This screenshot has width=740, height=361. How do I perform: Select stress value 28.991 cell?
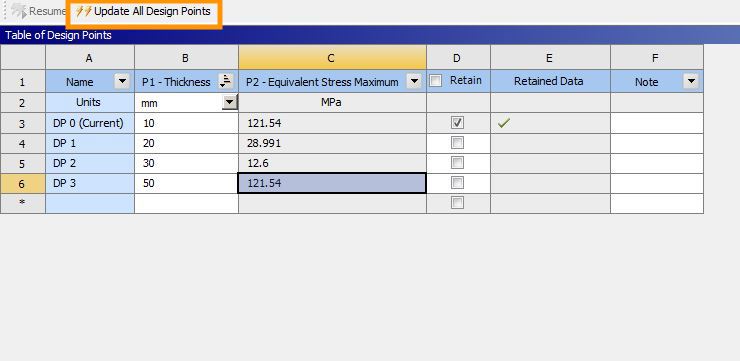click(x=332, y=143)
